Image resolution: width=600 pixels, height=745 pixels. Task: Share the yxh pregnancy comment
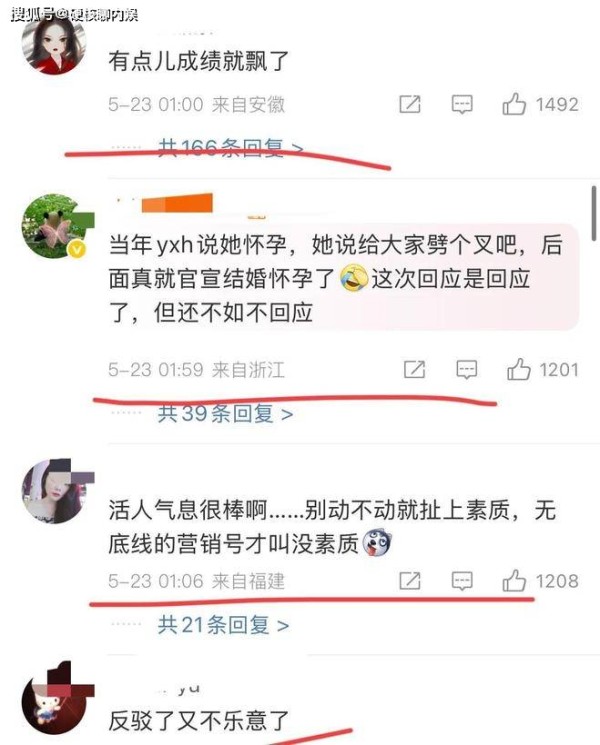414,369
